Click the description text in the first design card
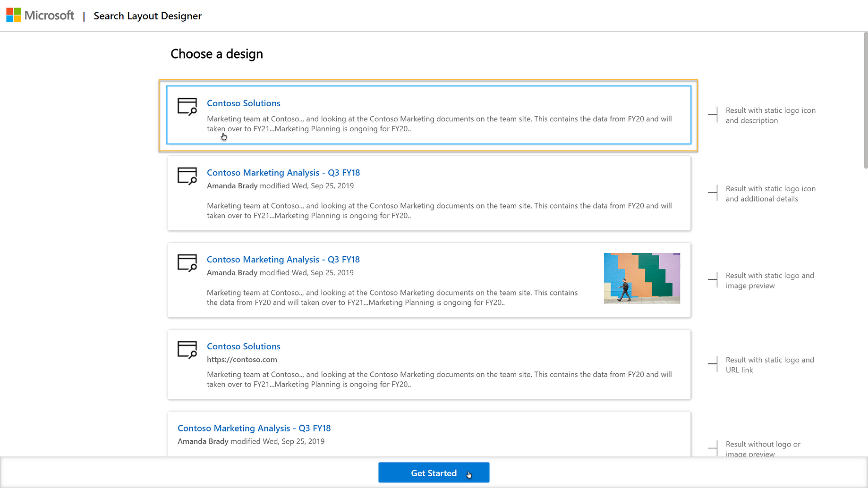The height and width of the screenshot is (488, 868). [439, 124]
